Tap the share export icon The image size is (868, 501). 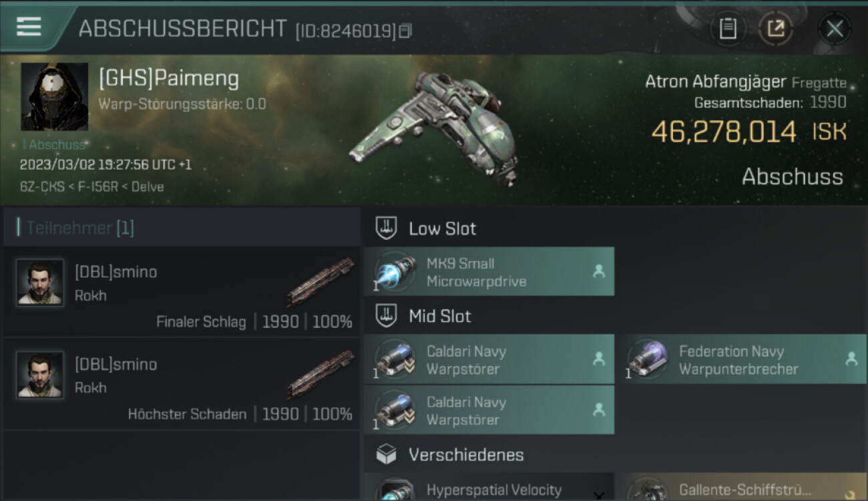pos(776,29)
